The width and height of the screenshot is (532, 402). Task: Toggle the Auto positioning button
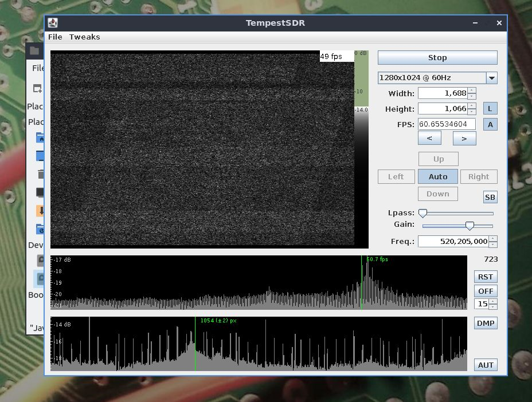coord(437,177)
